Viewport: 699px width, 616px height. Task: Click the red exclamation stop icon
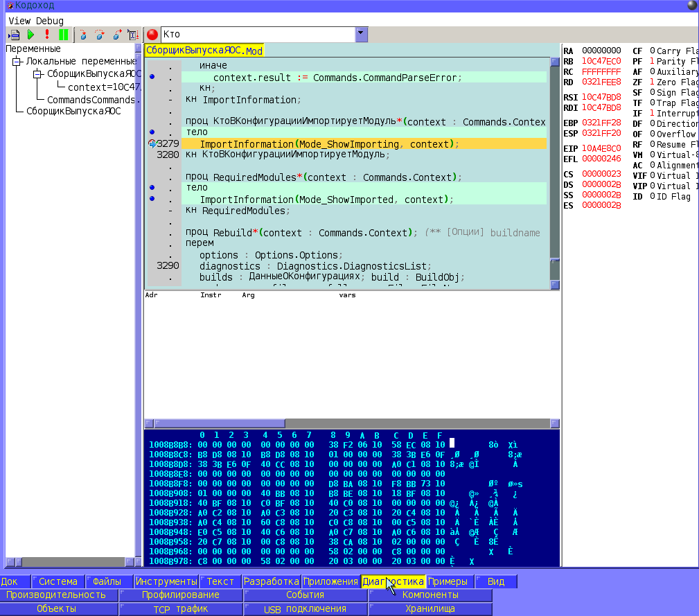coord(47,35)
